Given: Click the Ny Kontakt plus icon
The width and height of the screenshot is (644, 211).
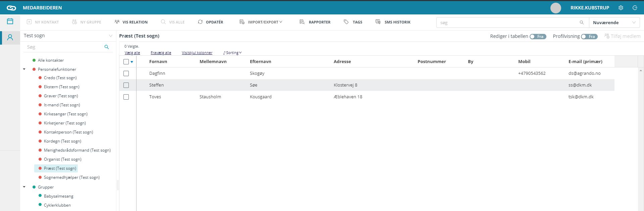Looking at the screenshot, I should (29, 22).
